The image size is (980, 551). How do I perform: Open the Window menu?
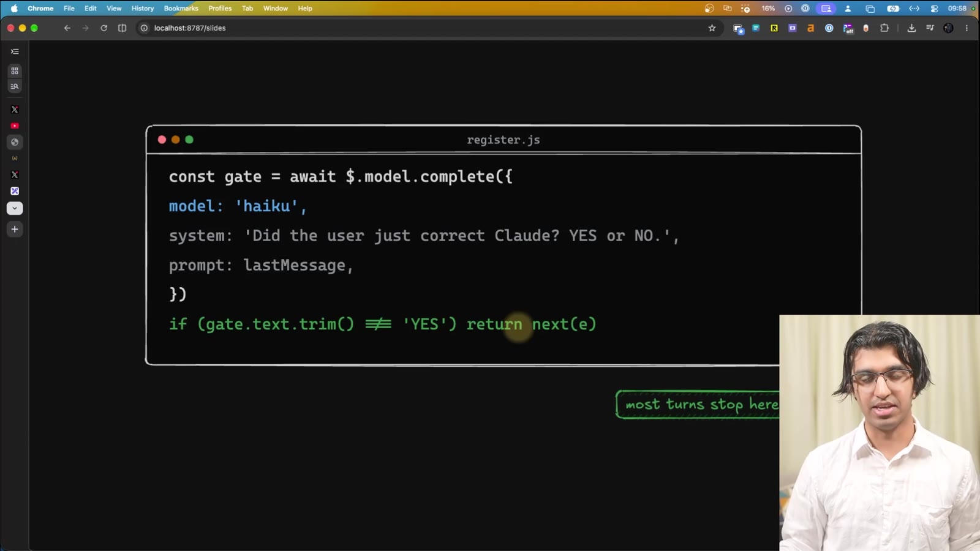tap(276, 9)
